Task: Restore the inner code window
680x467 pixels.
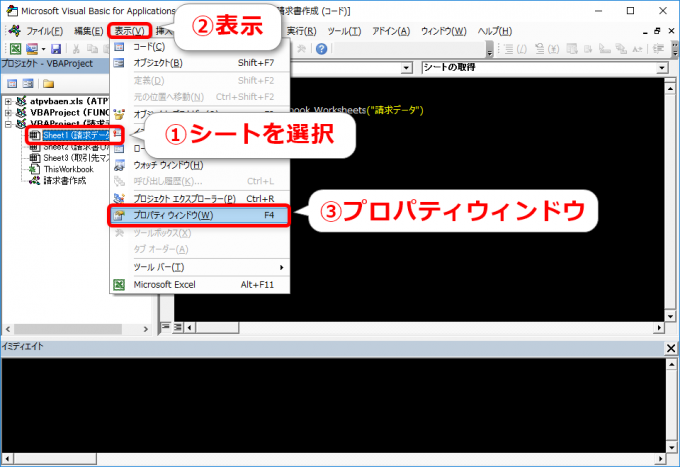Action: [658, 31]
